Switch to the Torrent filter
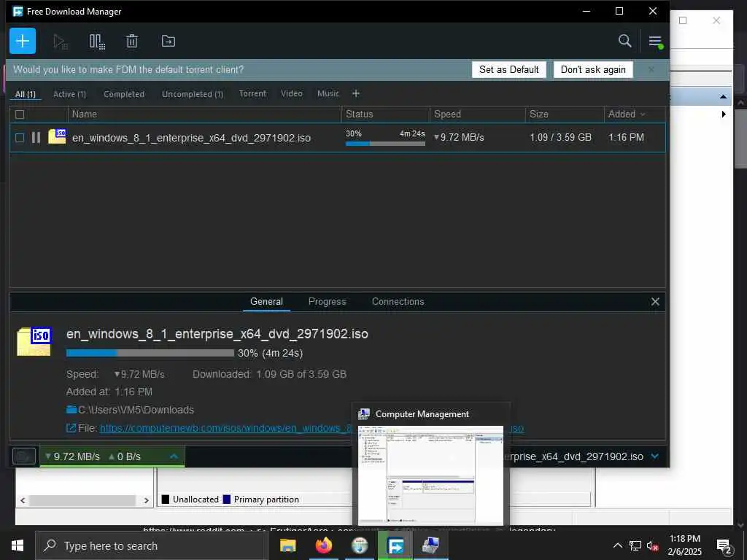Viewport: 747px width, 560px height. click(252, 94)
